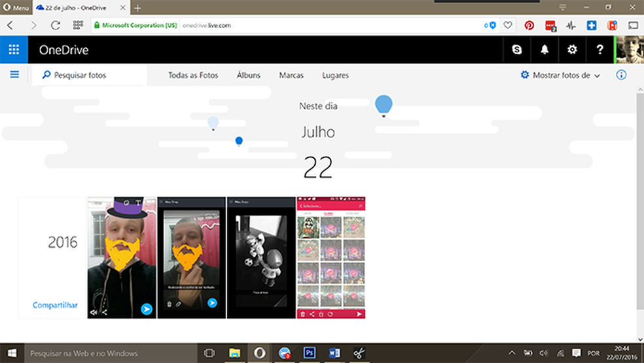Image resolution: width=644 pixels, height=363 pixels.
Task: Open Word from the taskbar
Action: [334, 353]
